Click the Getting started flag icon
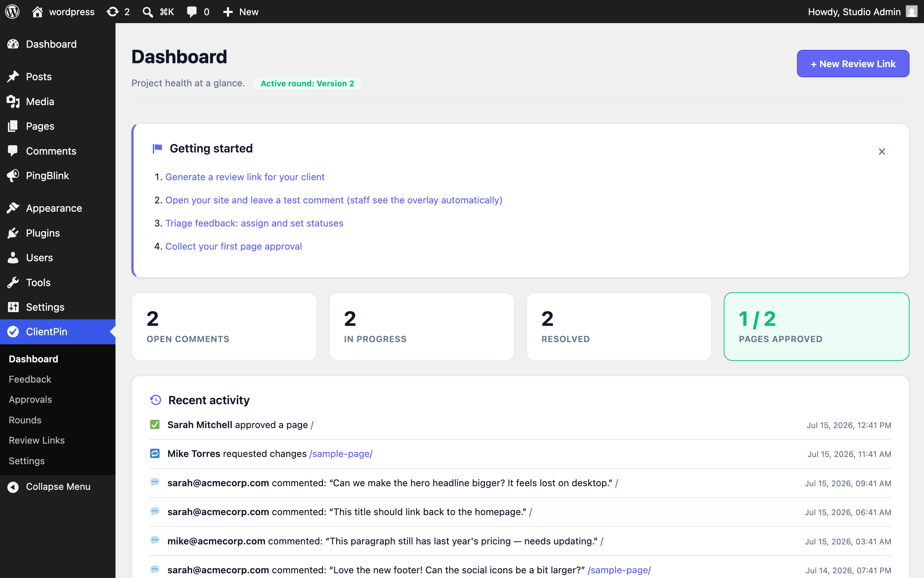Image resolution: width=924 pixels, height=578 pixels. pyautogui.click(x=157, y=148)
